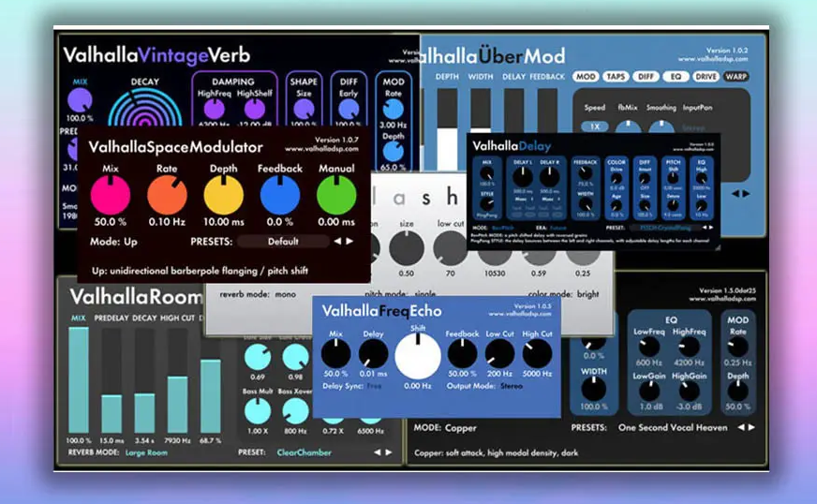The width and height of the screenshot is (817, 504).
Task: Click the EQ LowFreq knob showing 600 Hz
Action: point(648,347)
